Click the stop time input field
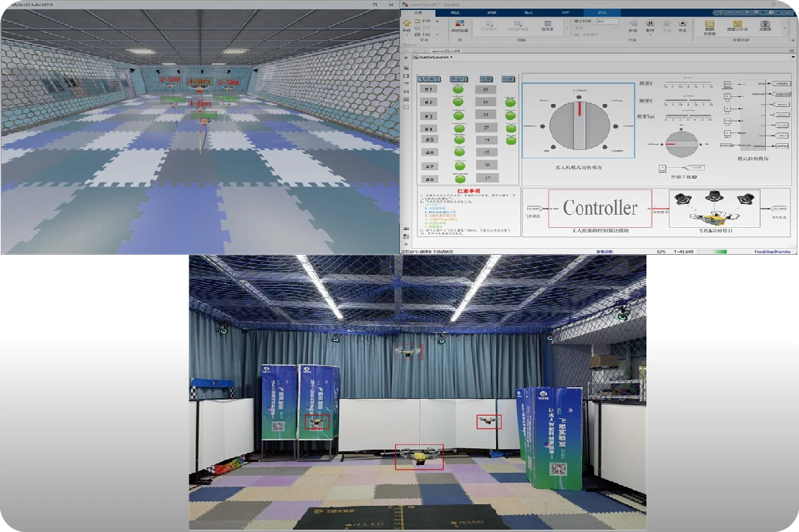799x532 pixels. (x=606, y=21)
